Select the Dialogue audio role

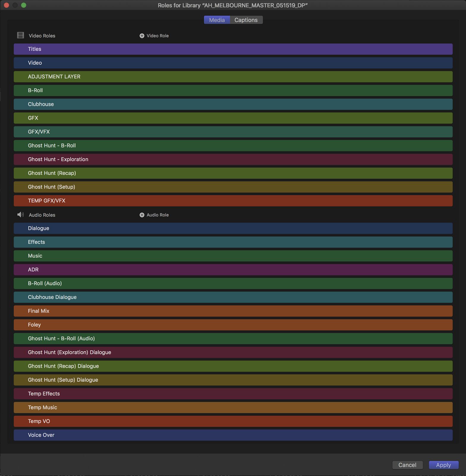(x=233, y=228)
